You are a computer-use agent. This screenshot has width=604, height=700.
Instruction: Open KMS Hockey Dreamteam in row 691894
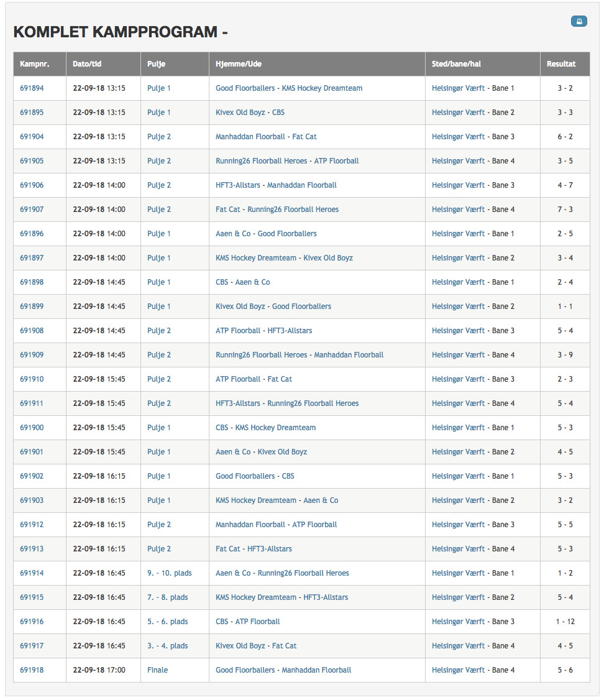pyautogui.click(x=322, y=88)
